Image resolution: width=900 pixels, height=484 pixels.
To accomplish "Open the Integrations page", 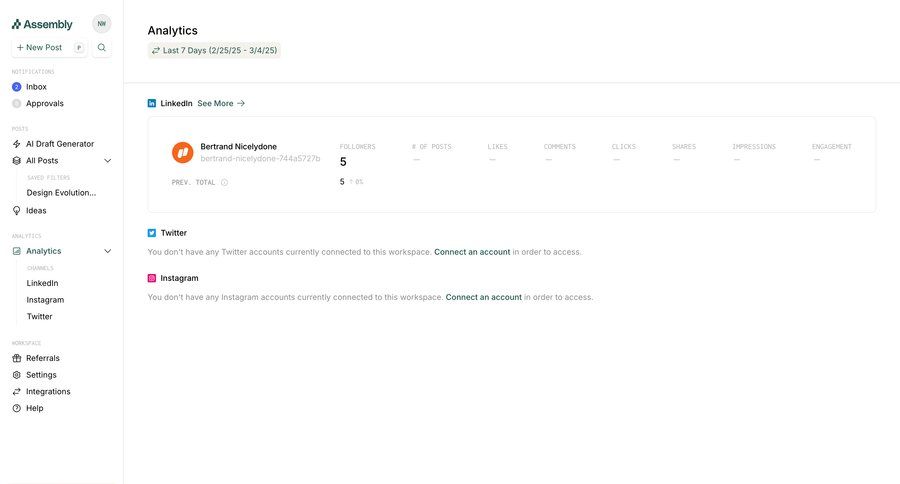I will tap(48, 391).
